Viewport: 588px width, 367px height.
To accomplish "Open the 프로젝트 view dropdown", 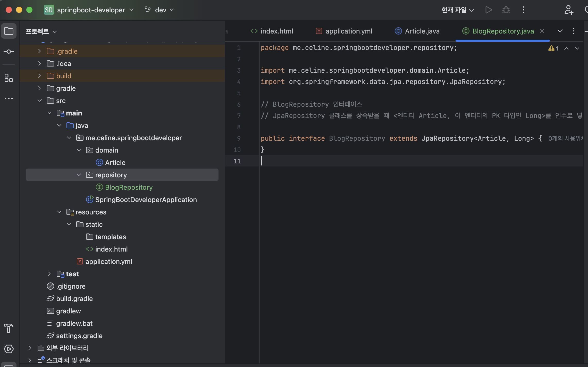I will [x=41, y=31].
